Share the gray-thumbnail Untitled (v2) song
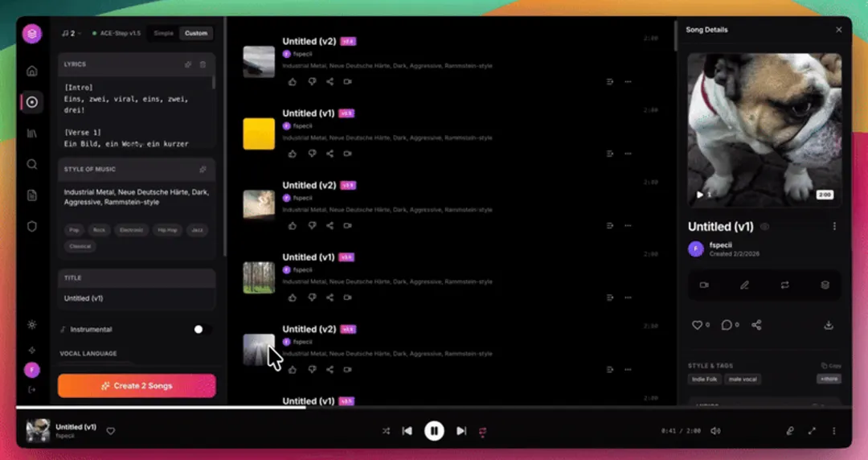Viewport: 868px width, 460px height. [x=330, y=81]
